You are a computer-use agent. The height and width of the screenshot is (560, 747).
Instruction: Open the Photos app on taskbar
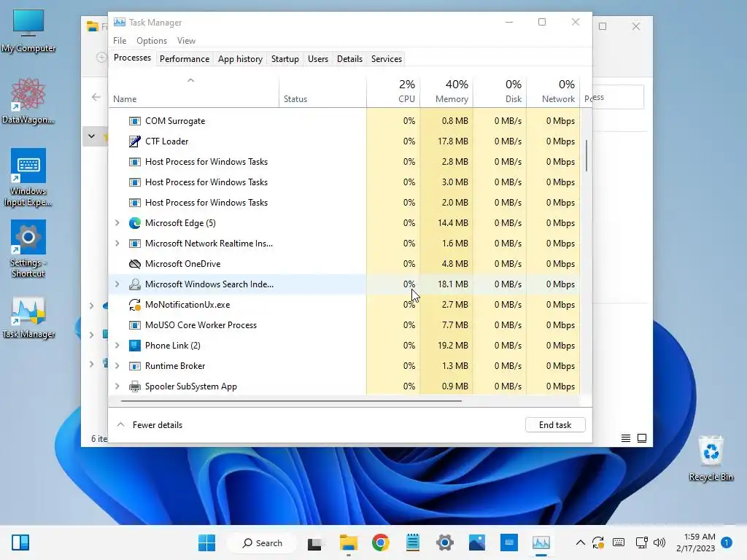(x=477, y=542)
